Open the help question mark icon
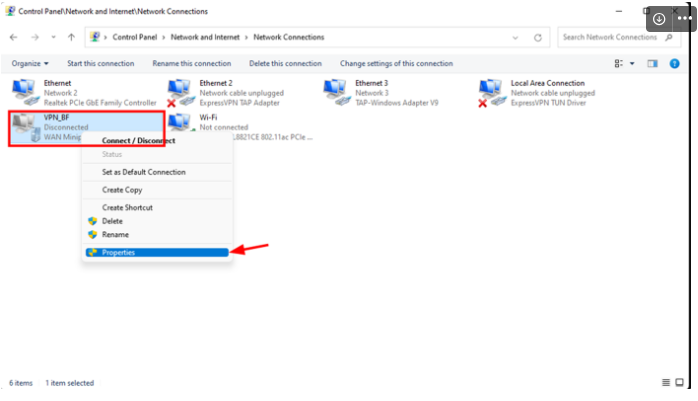This screenshot has width=698, height=401. [x=675, y=63]
